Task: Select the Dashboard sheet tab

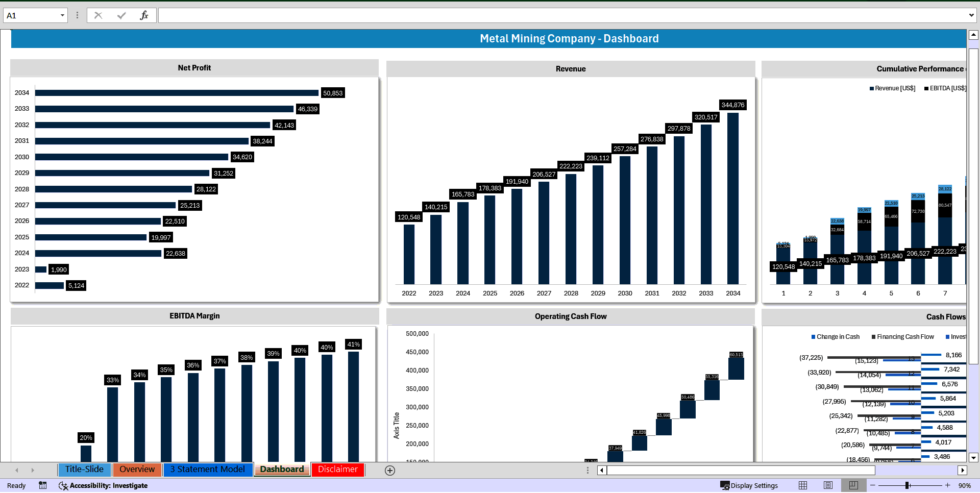Action: [282, 470]
